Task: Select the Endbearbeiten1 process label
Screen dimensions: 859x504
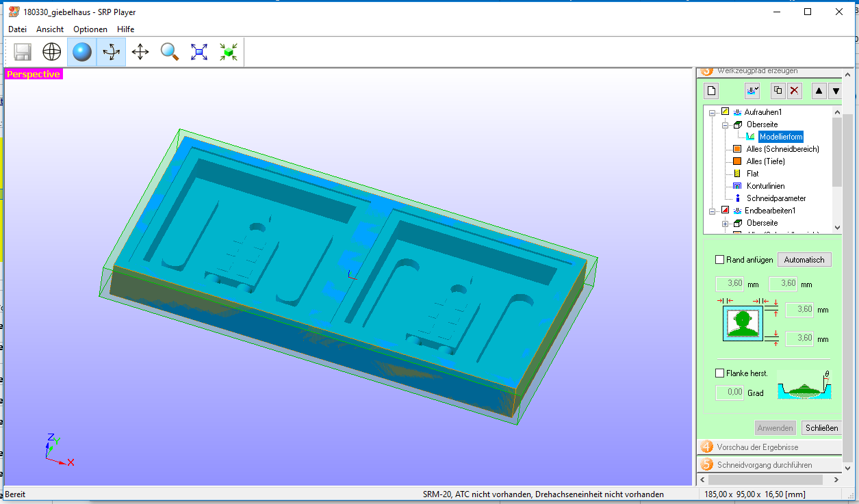Action: (x=770, y=211)
